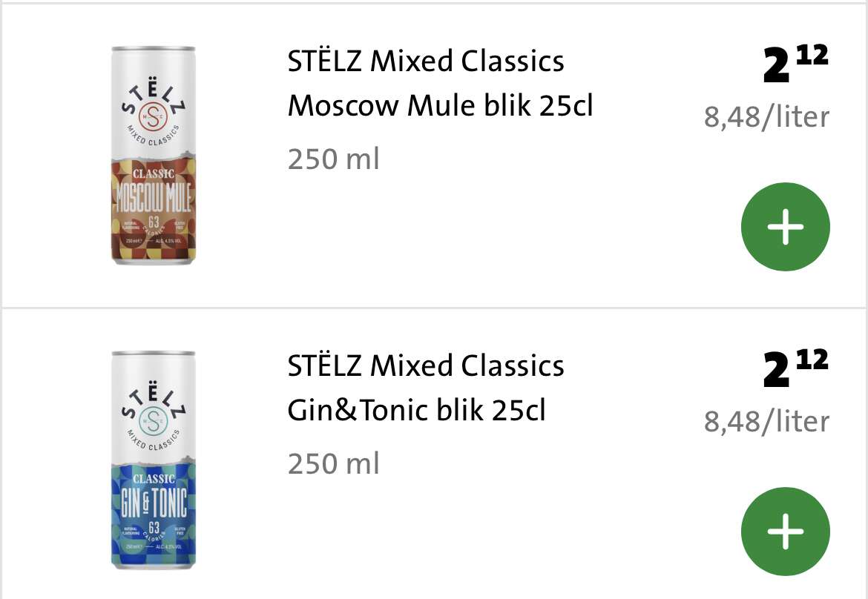The width and height of the screenshot is (868, 599).
Task: Click the 'Classic Moscow Mule' label on the brown can
Action: [x=154, y=191]
